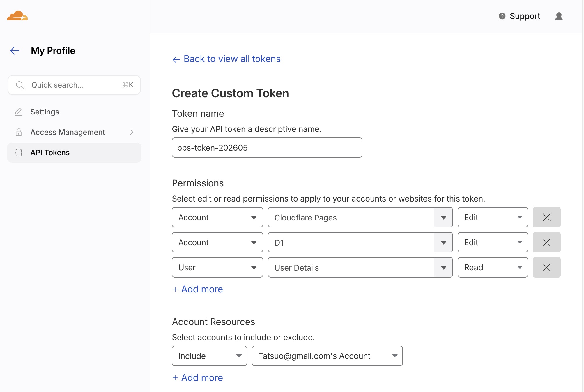The image size is (584, 392).
Task: Click the search magnifier icon
Action: [x=20, y=85]
